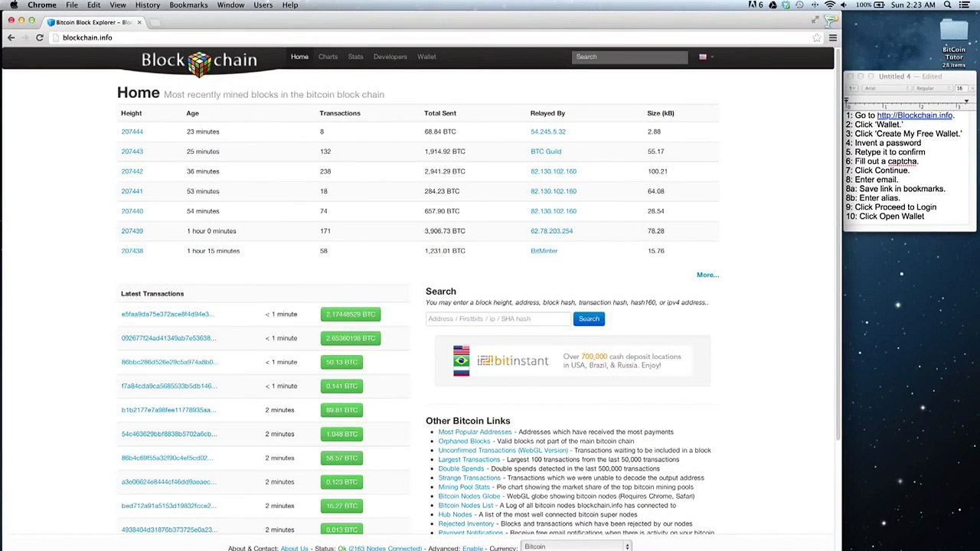Open the BitMinter relay link

pos(544,251)
